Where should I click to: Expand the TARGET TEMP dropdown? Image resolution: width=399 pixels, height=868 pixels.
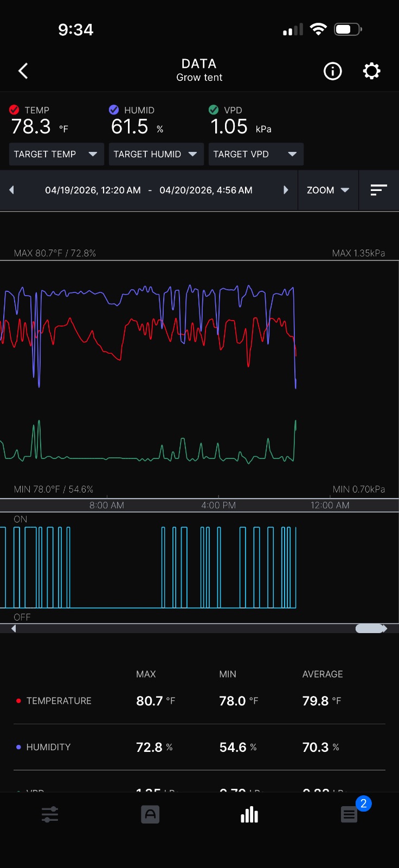tap(56, 154)
